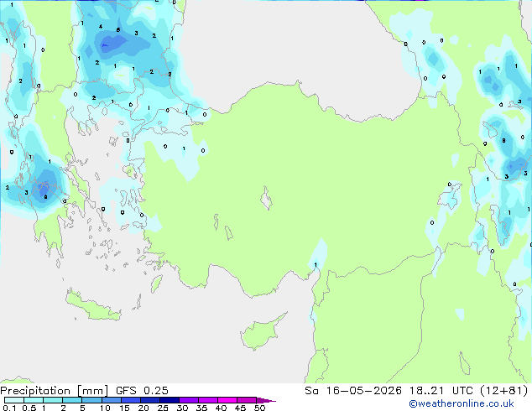Viewport: 532px width, 411px height.
Task: Click the Cyprus island on the map
Action: 261,333
